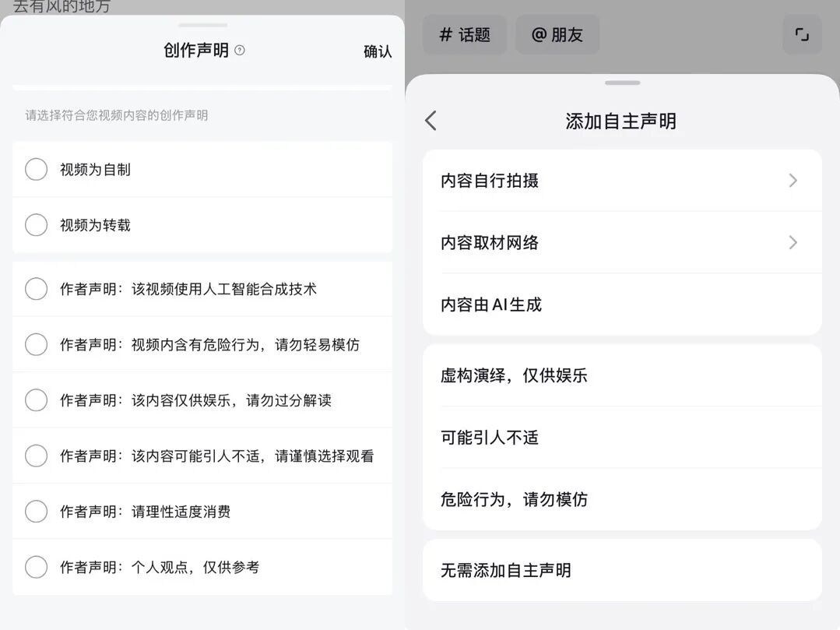Tap the back arrow on 添加自主声明 page
840x630 pixels.
coord(430,121)
